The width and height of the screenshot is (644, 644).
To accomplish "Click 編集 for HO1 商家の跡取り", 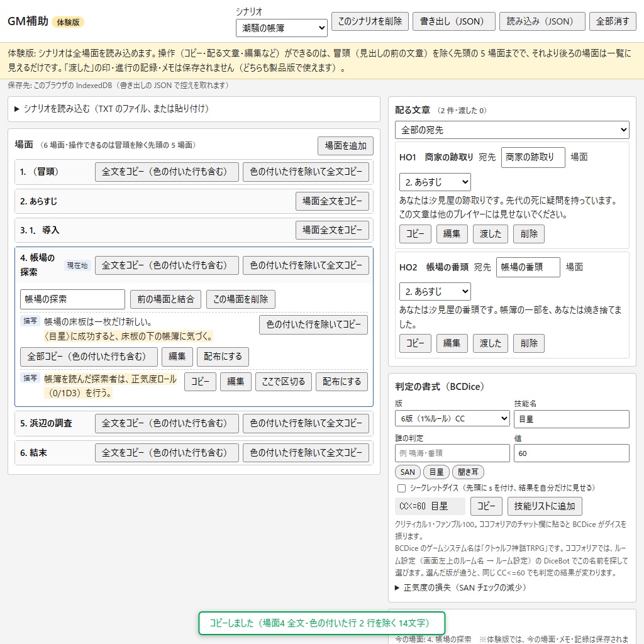I will 452,234.
